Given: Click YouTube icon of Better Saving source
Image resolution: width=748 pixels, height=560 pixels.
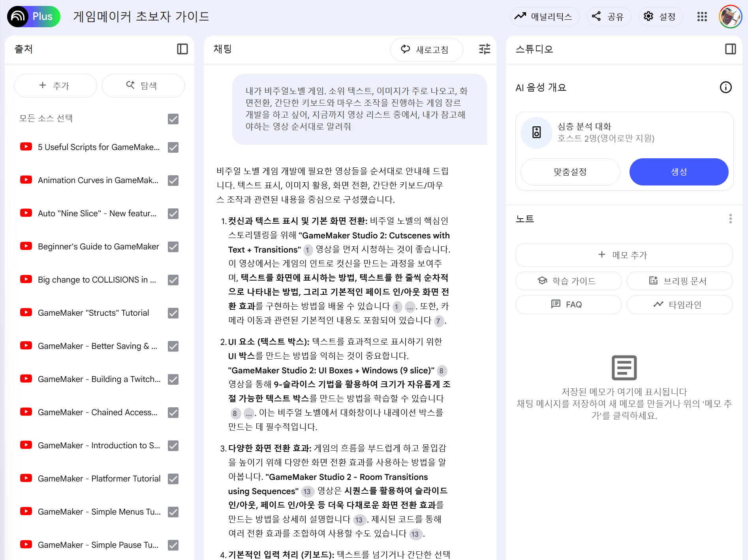Looking at the screenshot, I should (26, 346).
